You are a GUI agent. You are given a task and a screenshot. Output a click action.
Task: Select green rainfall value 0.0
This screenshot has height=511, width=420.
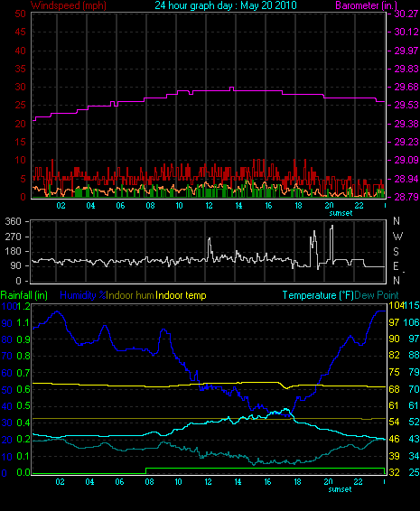click(x=23, y=472)
